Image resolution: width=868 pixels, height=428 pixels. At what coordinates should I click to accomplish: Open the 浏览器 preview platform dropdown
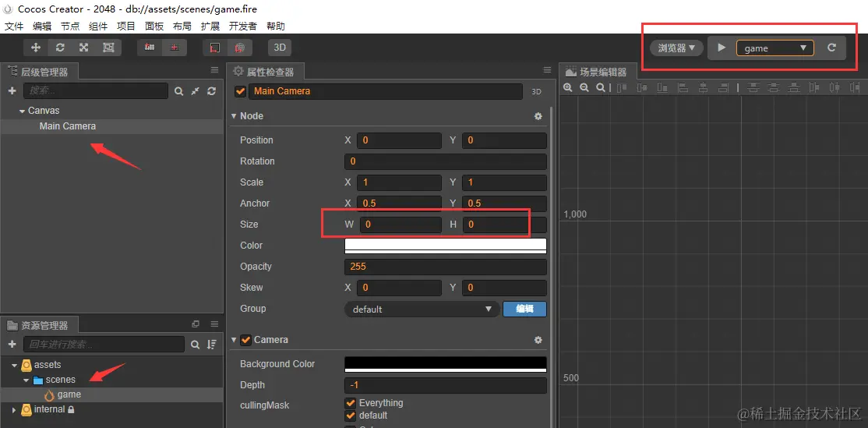click(x=676, y=48)
